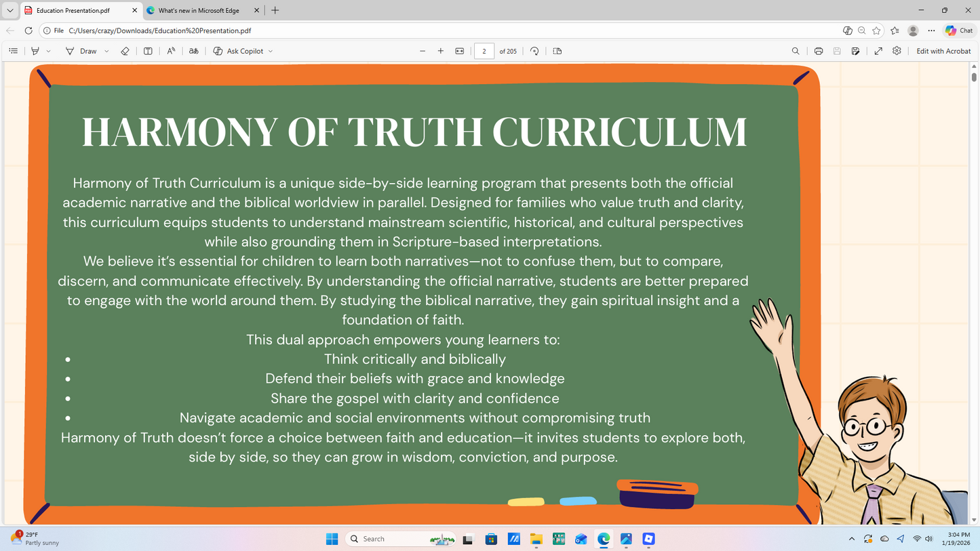Zoom icon in the address bar
This screenshot has height=551, width=980.
862,30
